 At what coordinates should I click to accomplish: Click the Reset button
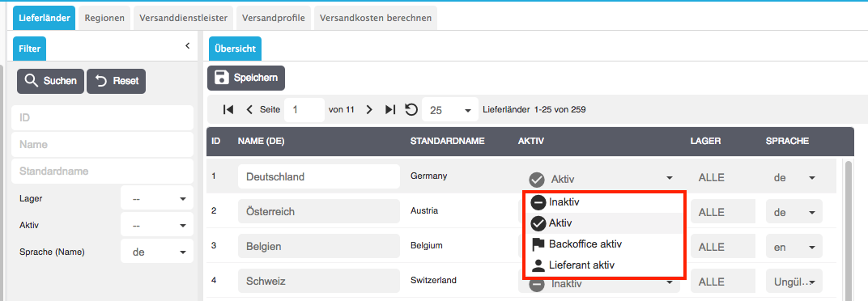click(117, 82)
